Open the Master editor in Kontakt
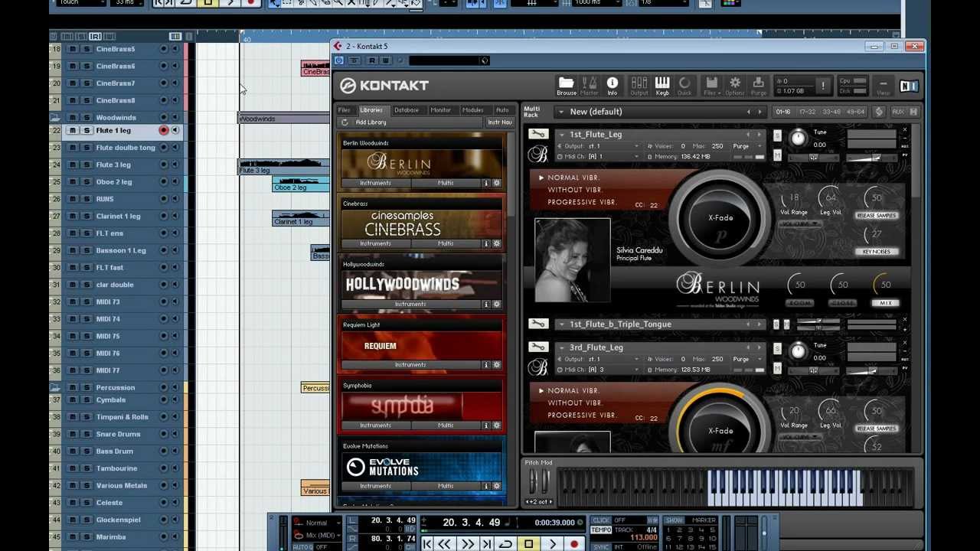Viewport: 980px width, 551px height. pos(589,86)
